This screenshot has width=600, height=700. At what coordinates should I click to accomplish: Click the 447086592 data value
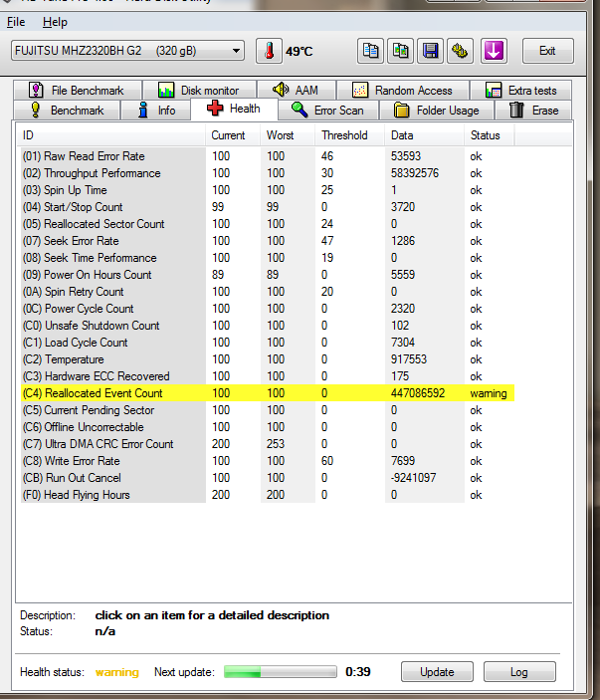click(418, 393)
